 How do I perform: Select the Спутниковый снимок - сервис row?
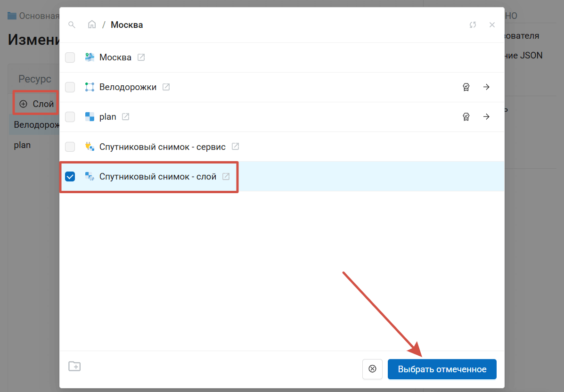(x=162, y=147)
